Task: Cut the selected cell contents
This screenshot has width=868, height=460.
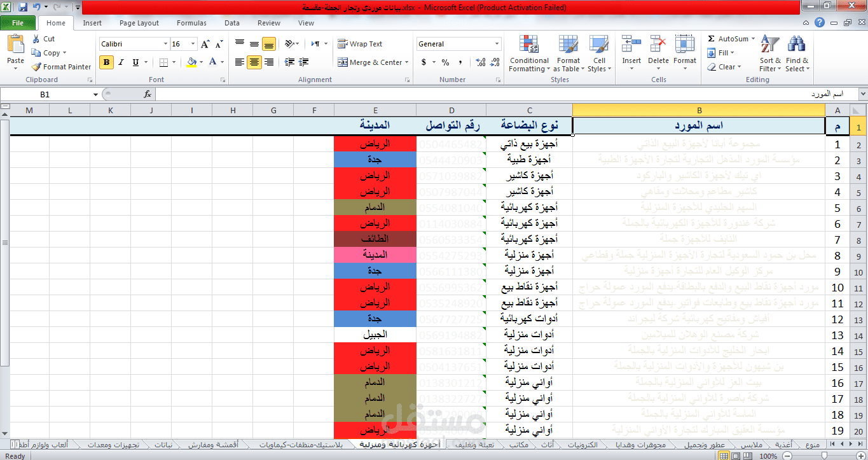Action: tap(43, 39)
